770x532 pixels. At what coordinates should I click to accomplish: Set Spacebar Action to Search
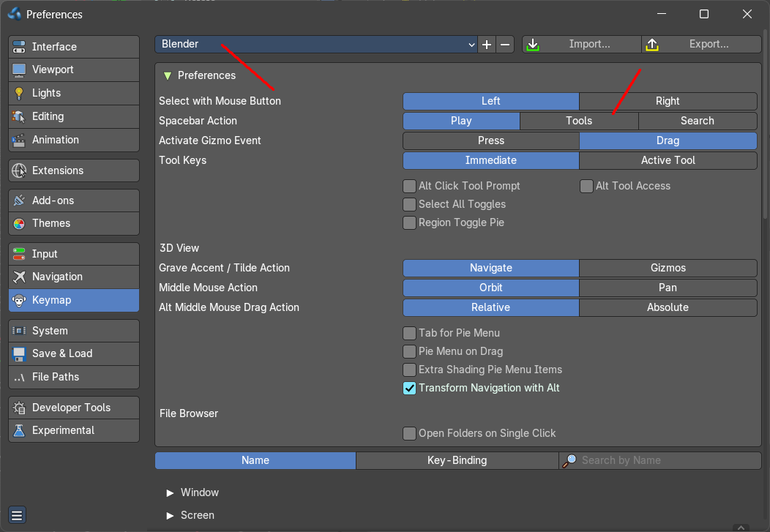[698, 121]
